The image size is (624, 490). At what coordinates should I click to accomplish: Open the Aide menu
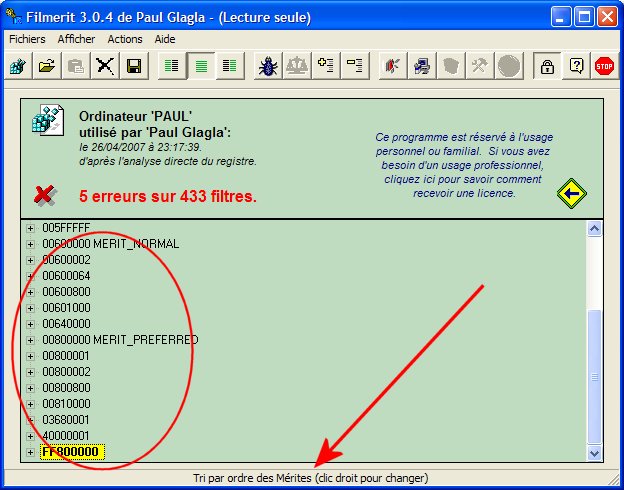pos(165,39)
